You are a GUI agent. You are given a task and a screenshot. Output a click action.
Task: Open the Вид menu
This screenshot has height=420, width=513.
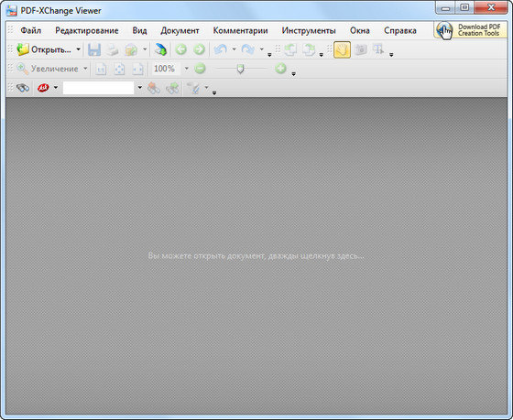click(x=139, y=31)
